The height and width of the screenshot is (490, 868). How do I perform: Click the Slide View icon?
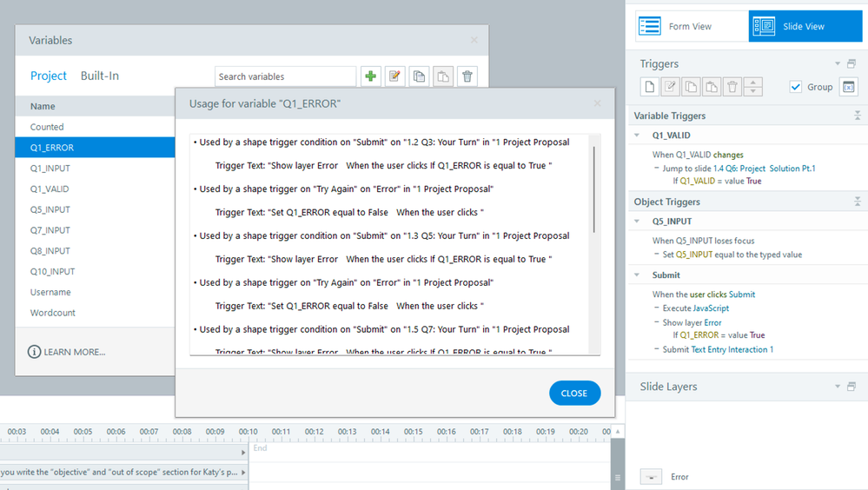[x=764, y=26]
